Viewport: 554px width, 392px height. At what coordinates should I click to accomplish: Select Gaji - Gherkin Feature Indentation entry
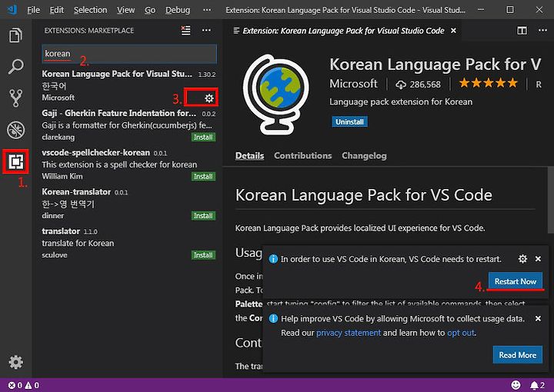128,125
